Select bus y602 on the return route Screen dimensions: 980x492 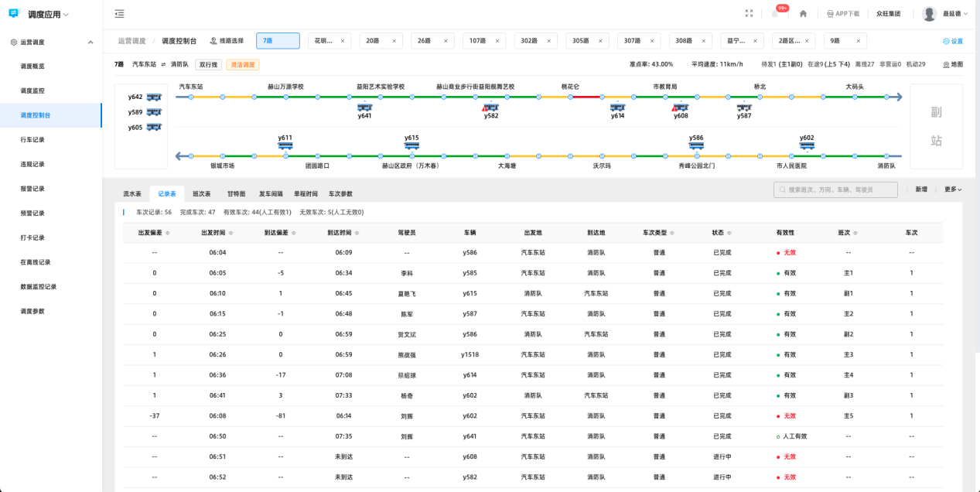point(807,145)
